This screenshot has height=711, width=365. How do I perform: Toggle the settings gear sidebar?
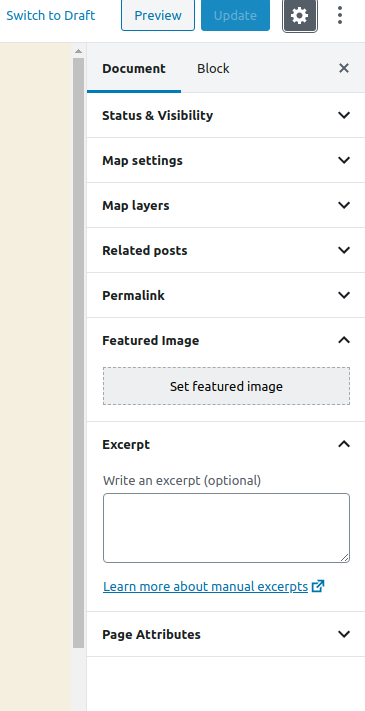pos(300,16)
